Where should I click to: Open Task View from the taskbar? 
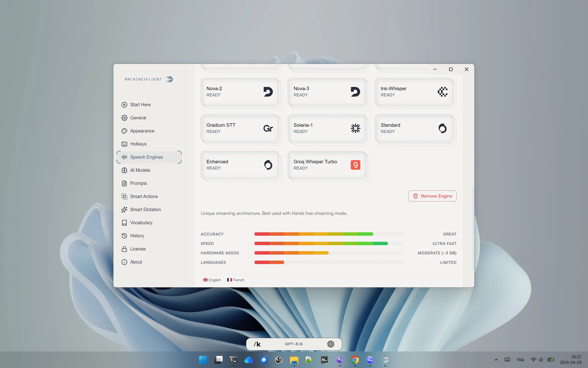pos(218,360)
